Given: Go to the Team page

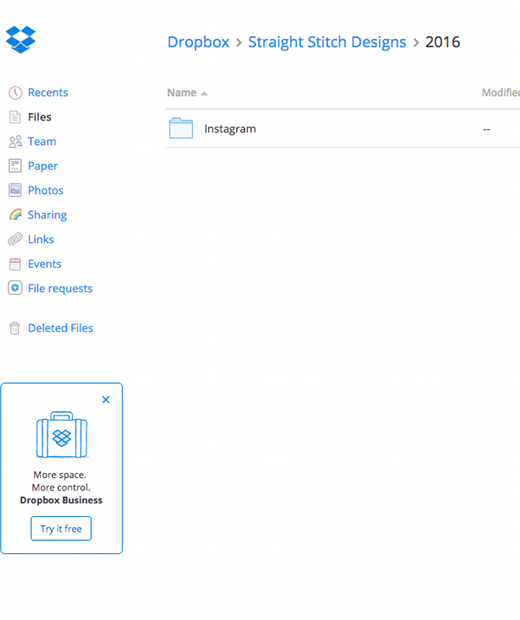Looking at the screenshot, I should (x=42, y=142).
